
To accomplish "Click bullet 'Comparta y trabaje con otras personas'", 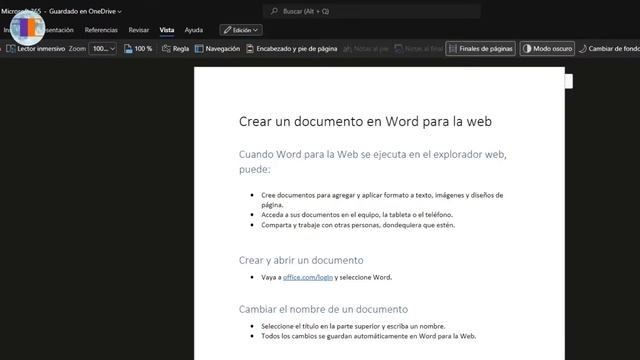I will 358,225.
